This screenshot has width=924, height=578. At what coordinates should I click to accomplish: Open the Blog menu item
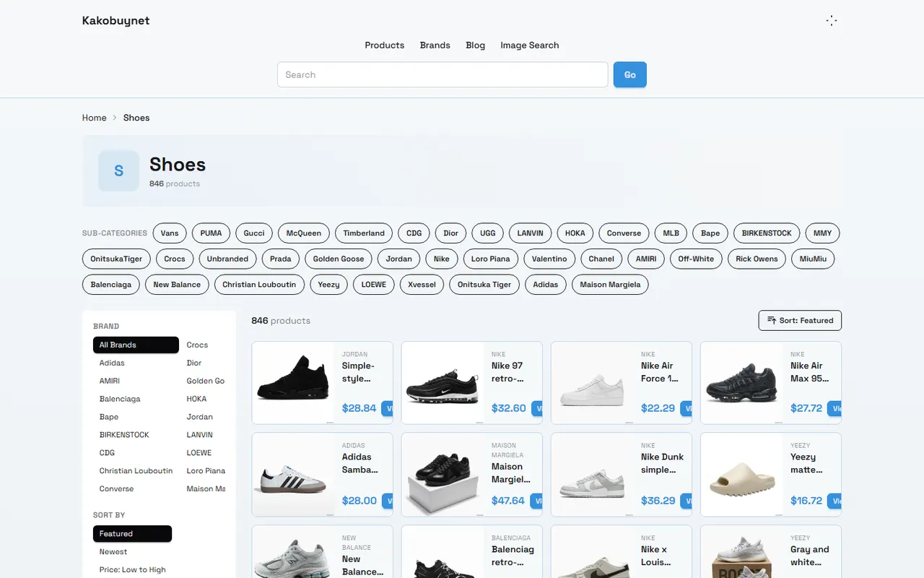point(476,45)
